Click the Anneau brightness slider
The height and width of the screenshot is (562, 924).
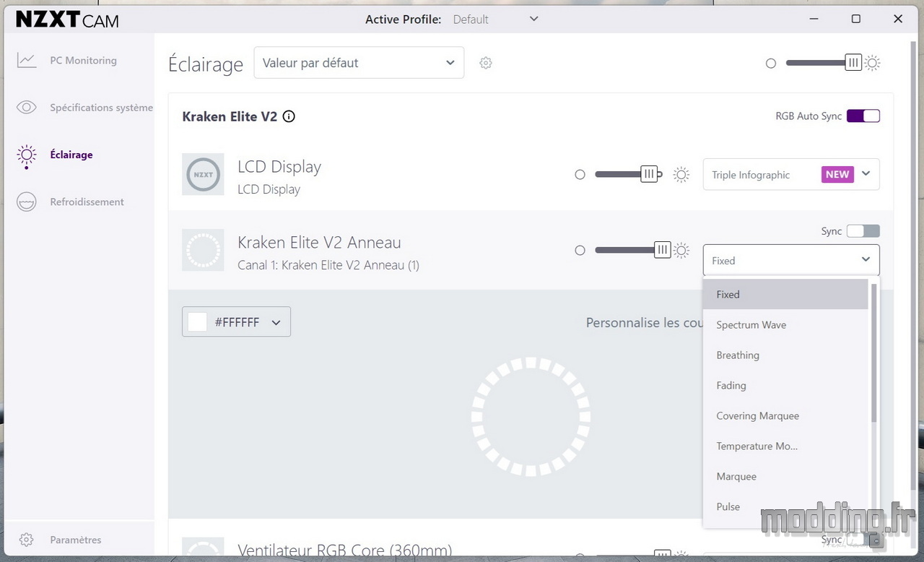pos(632,251)
